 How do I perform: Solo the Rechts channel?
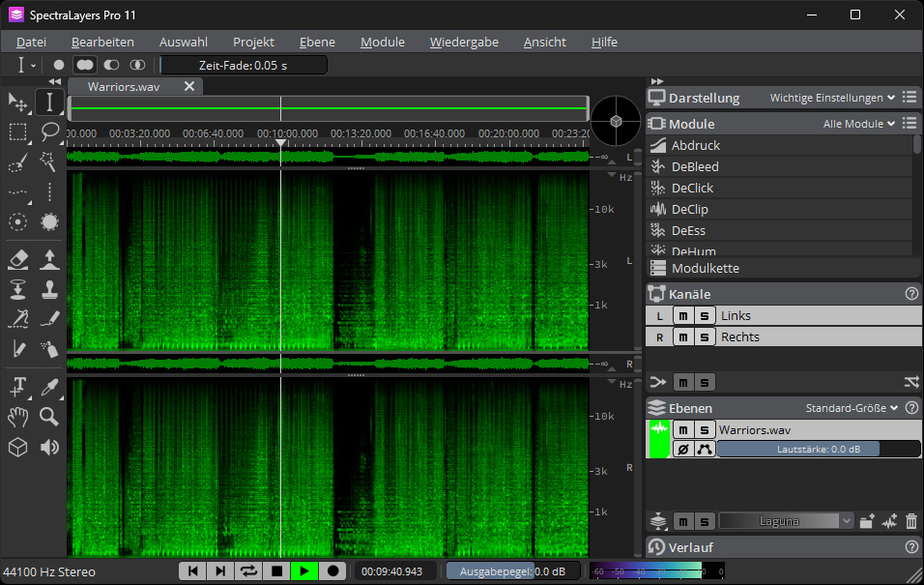(706, 337)
